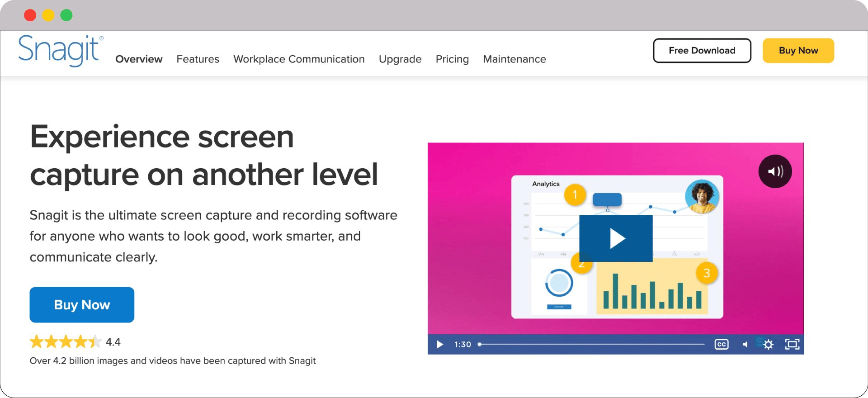Open Workplace Communication menu item
Screen dimensions: 868x398
coord(299,59)
